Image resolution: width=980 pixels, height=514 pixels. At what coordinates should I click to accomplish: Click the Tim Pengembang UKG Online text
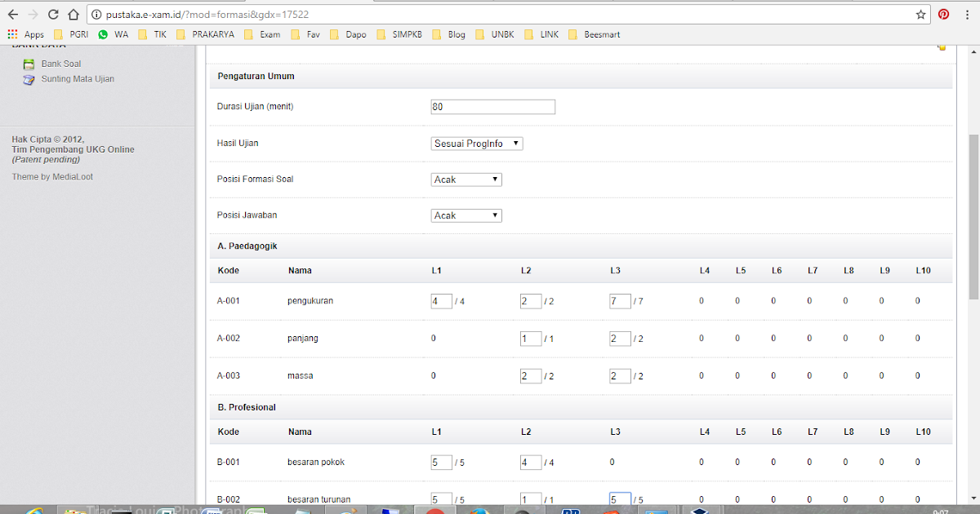(73, 150)
